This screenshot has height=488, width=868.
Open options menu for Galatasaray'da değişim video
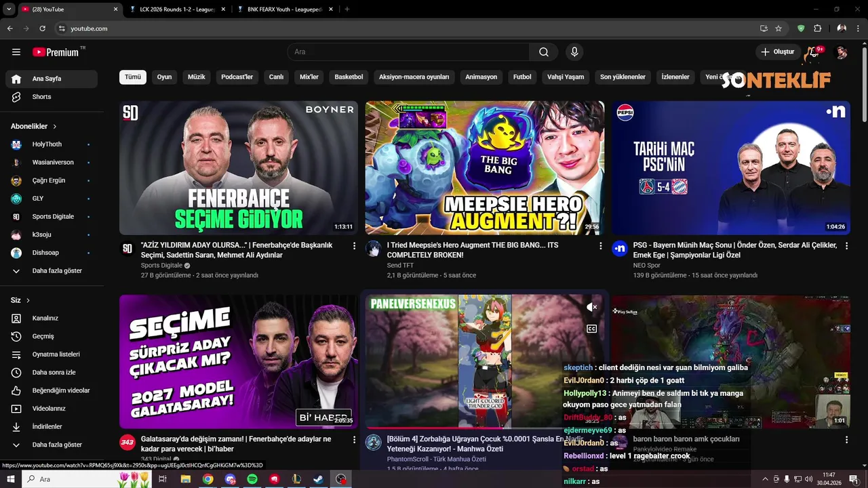354,440
